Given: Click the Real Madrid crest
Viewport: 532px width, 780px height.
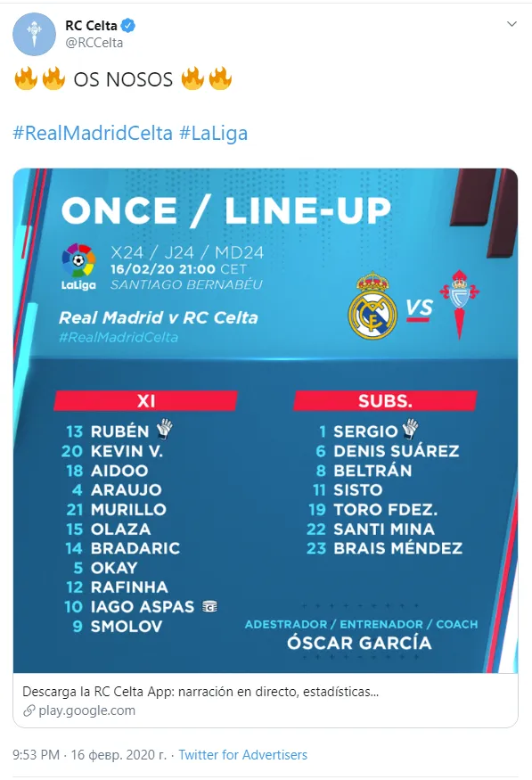Looking at the screenshot, I should [x=372, y=306].
